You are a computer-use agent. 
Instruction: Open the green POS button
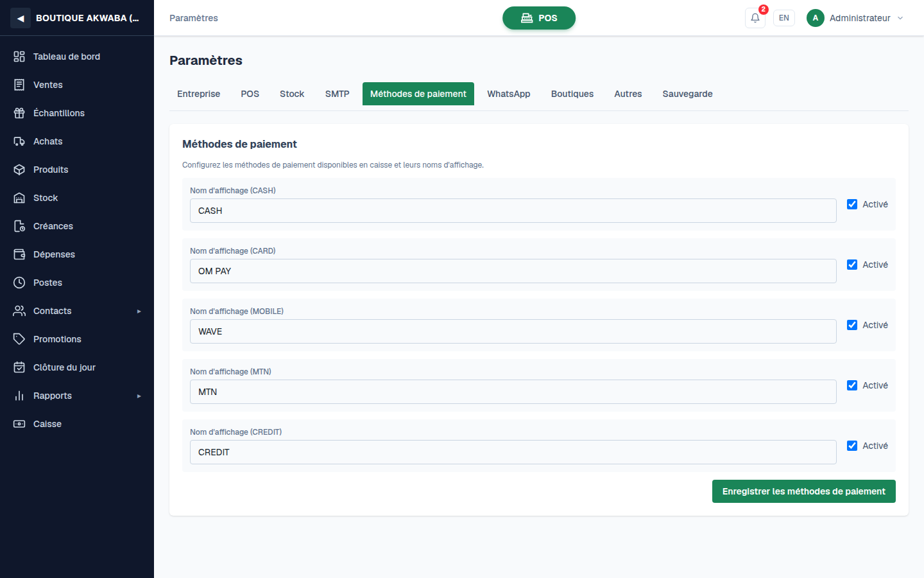(x=539, y=18)
